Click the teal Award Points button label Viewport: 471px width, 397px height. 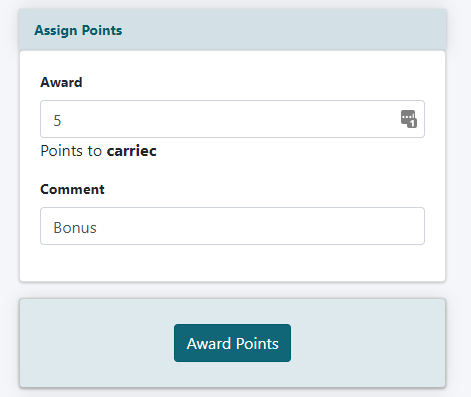coord(232,344)
